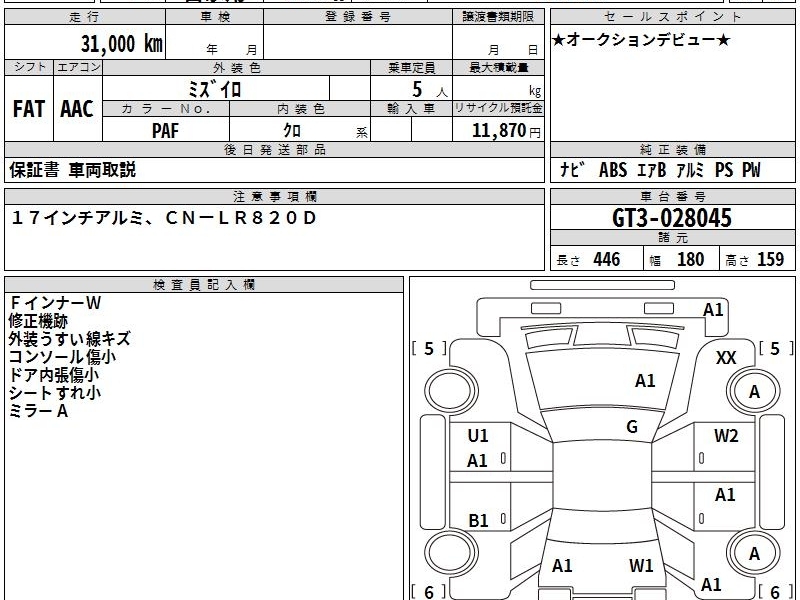Image resolution: width=800 pixels, height=600 pixels.
Task: Select the inspector note 外装うすい線キズ
Action: pos(69,339)
